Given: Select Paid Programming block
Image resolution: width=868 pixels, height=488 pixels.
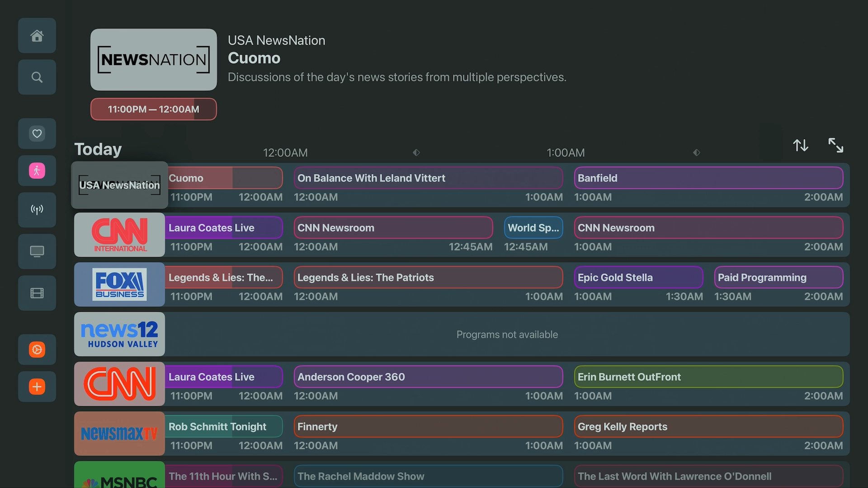Looking at the screenshot, I should pyautogui.click(x=779, y=277).
